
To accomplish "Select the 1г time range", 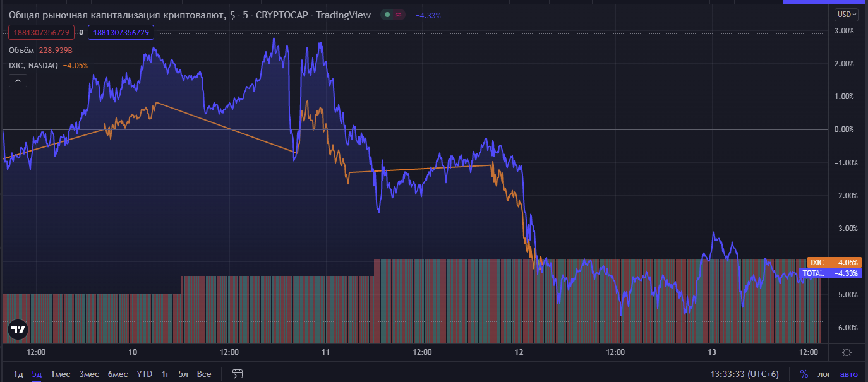I will point(166,374).
